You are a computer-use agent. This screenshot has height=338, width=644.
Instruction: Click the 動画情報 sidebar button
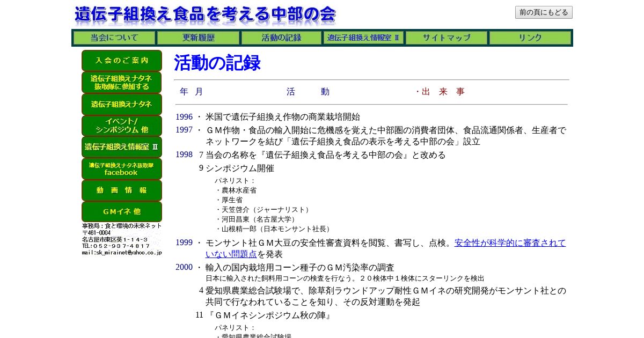[122, 190]
